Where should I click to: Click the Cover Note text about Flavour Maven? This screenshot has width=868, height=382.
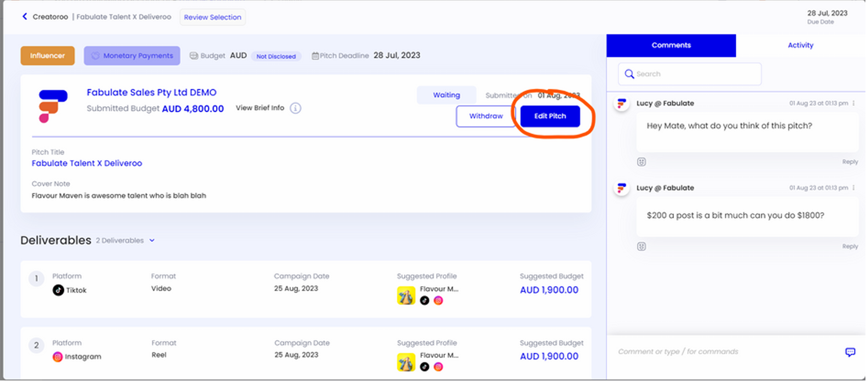tap(119, 196)
